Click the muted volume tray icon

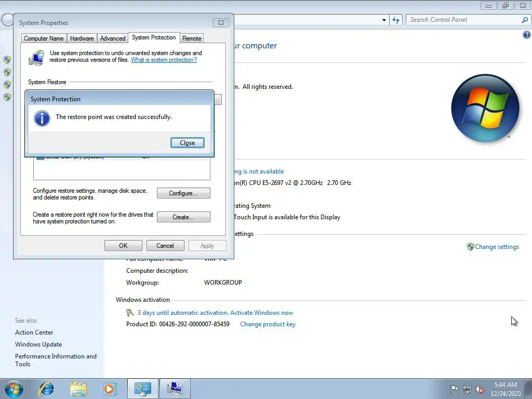coord(480,389)
